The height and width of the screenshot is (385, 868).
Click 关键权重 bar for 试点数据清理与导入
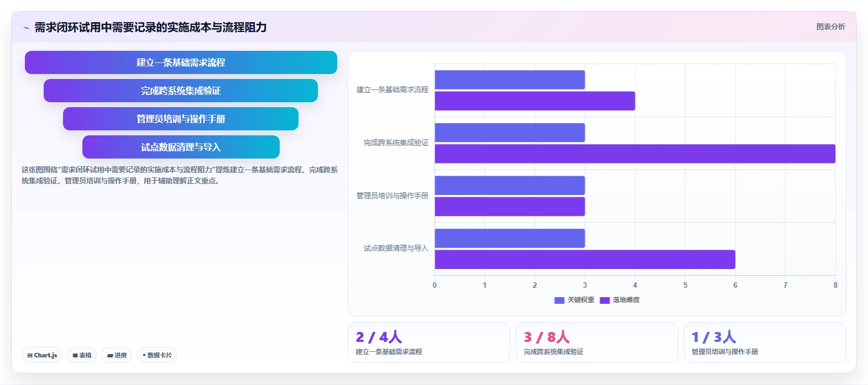(510, 238)
